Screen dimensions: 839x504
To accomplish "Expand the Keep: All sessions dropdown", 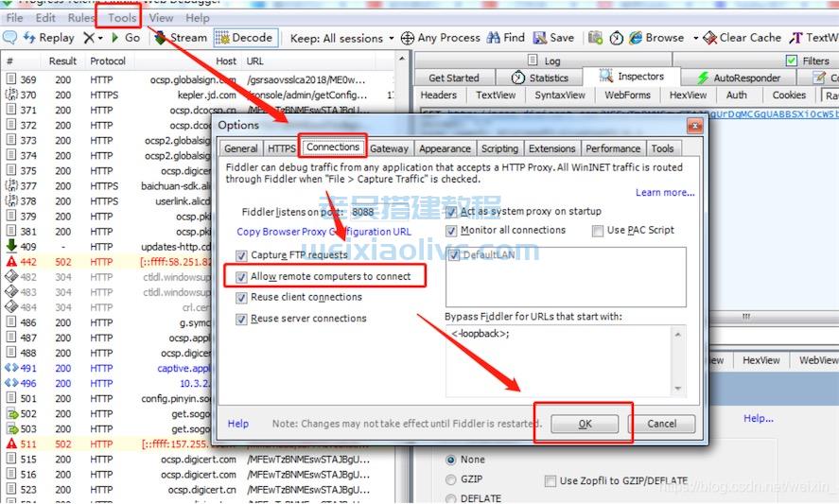I will coord(392,39).
